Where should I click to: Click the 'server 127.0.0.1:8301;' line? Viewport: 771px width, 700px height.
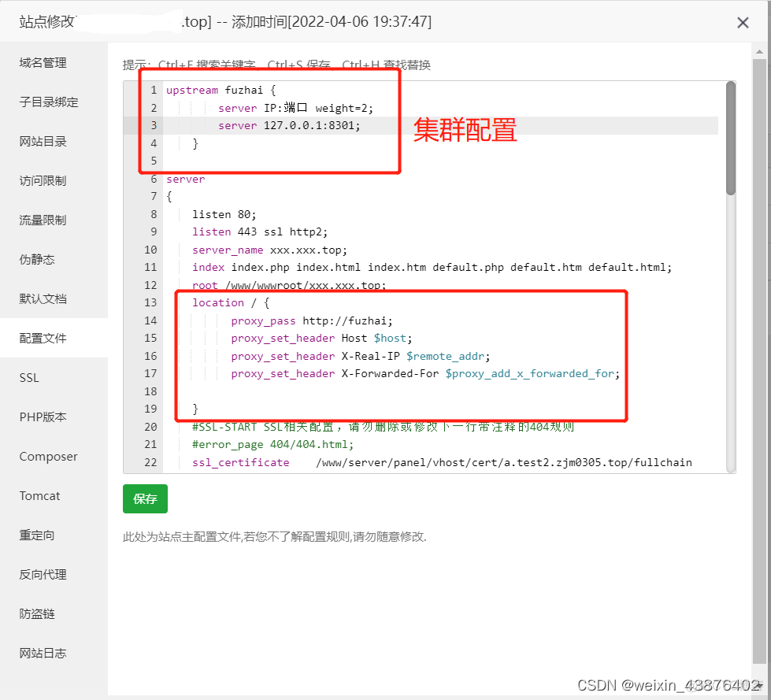(x=289, y=125)
